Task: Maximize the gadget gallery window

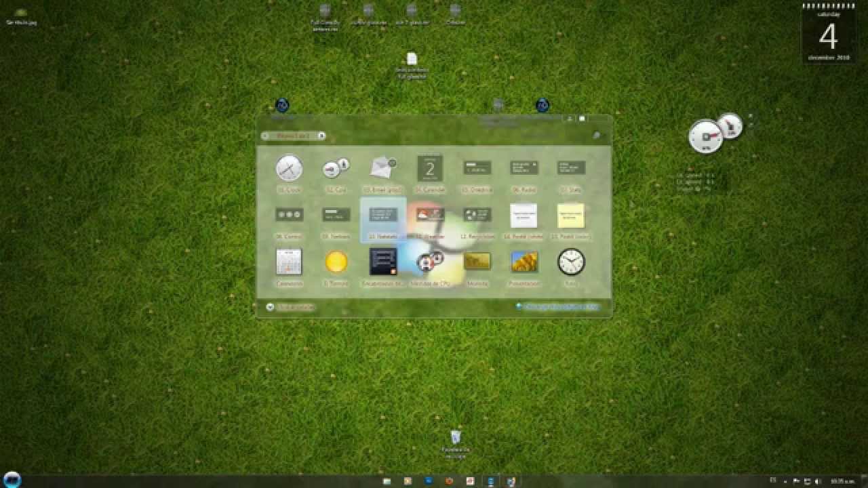Action: (582, 119)
